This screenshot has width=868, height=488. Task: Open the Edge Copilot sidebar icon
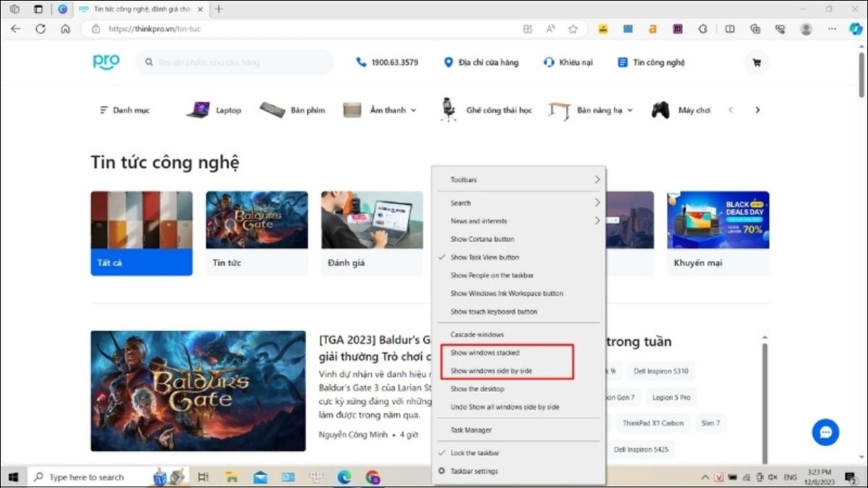pos(856,29)
